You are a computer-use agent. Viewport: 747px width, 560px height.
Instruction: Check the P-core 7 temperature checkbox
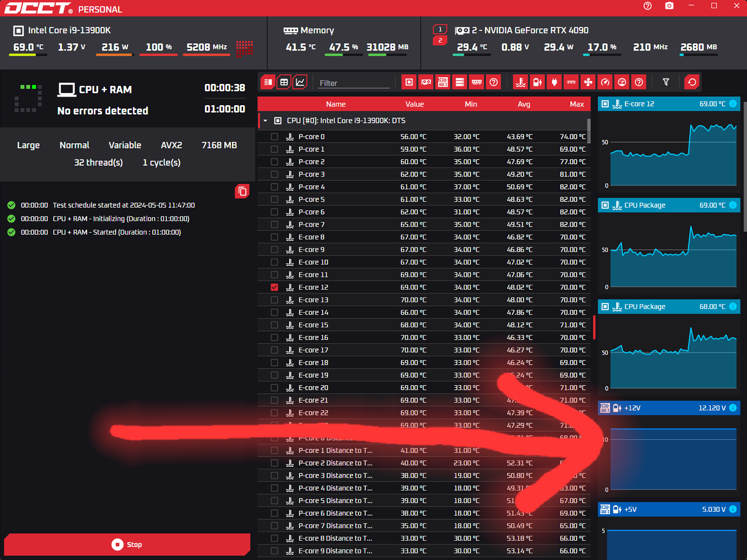point(274,225)
